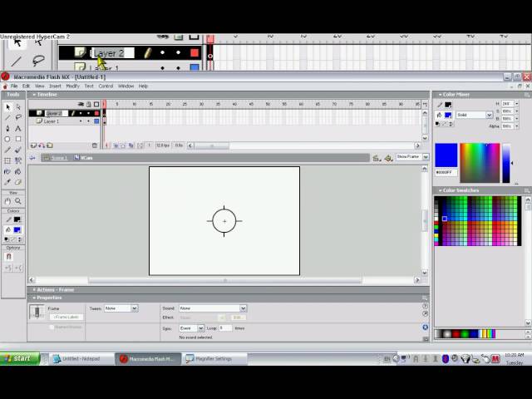Toggle Lock All Layers padlock icon
This screenshot has height=399, width=532.
[x=89, y=104]
